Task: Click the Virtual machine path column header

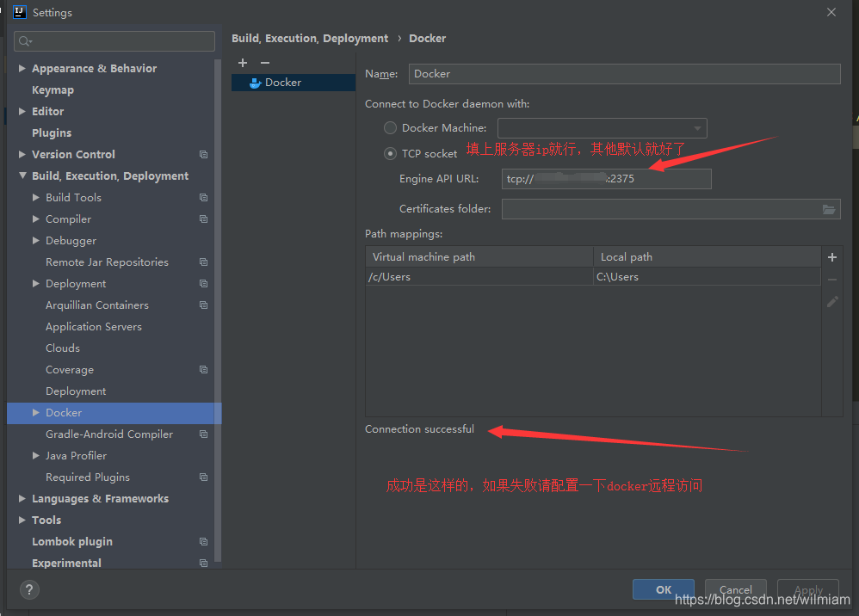Action: tap(479, 256)
